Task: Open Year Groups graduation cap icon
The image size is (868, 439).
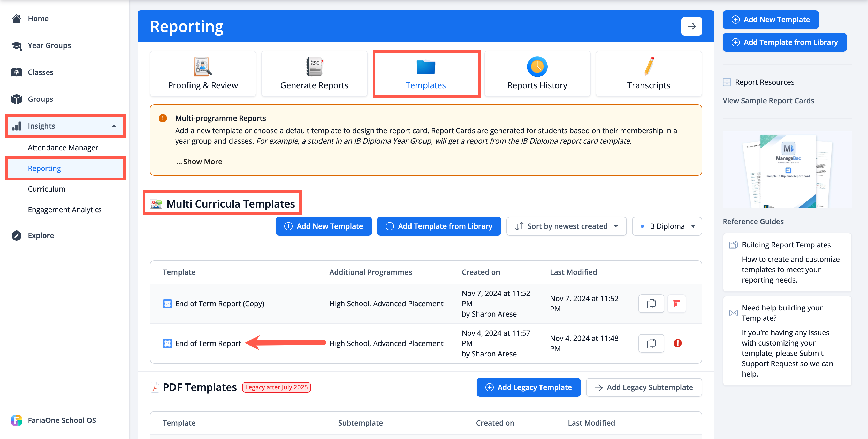Action: click(x=16, y=45)
